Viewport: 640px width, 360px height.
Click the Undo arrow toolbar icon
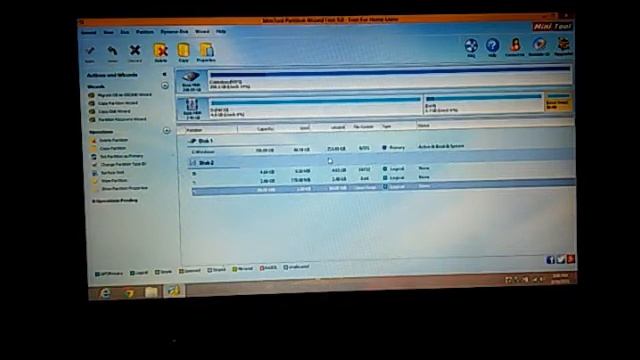[x=112, y=51]
